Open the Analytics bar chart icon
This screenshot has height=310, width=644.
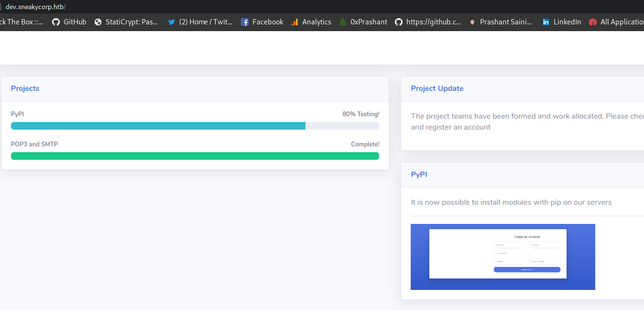(x=295, y=22)
